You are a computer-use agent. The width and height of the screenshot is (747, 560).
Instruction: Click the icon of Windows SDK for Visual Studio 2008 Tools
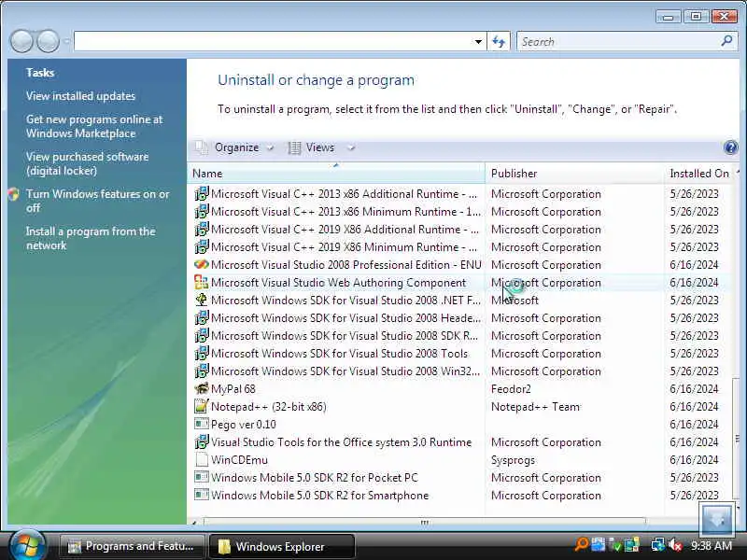point(202,354)
